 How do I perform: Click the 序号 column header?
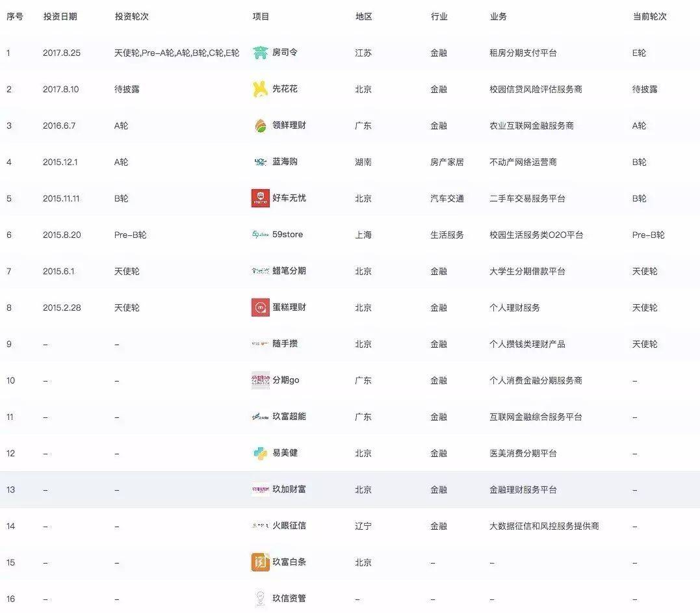15,16
